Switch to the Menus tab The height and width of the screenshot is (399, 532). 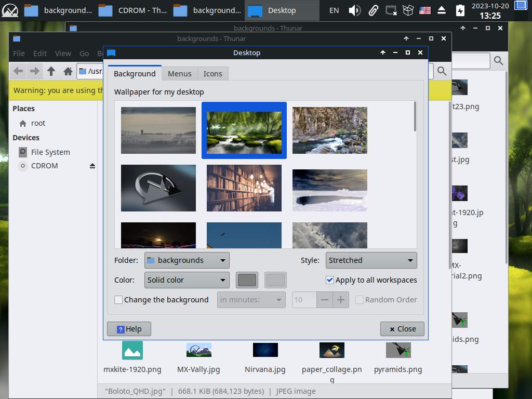point(179,74)
